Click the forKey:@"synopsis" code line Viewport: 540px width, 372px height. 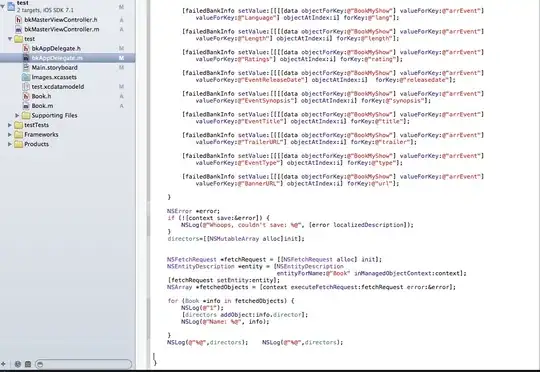pos(313,101)
